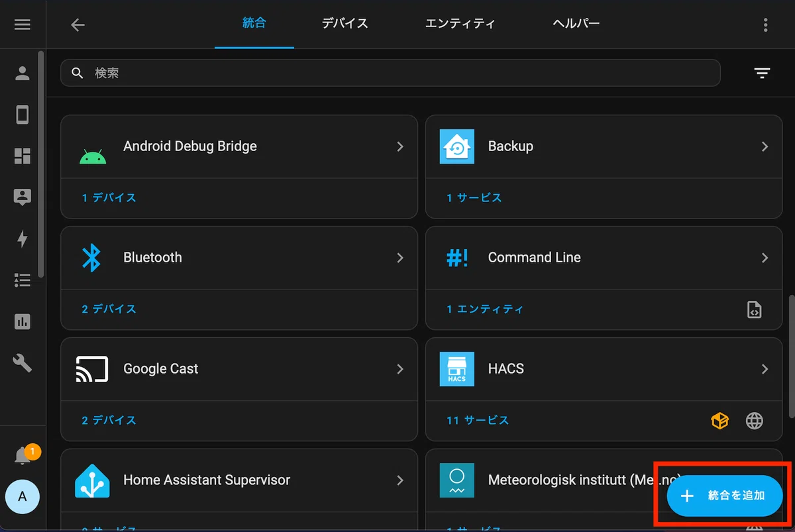Click the 統合を追加 button

point(725,496)
